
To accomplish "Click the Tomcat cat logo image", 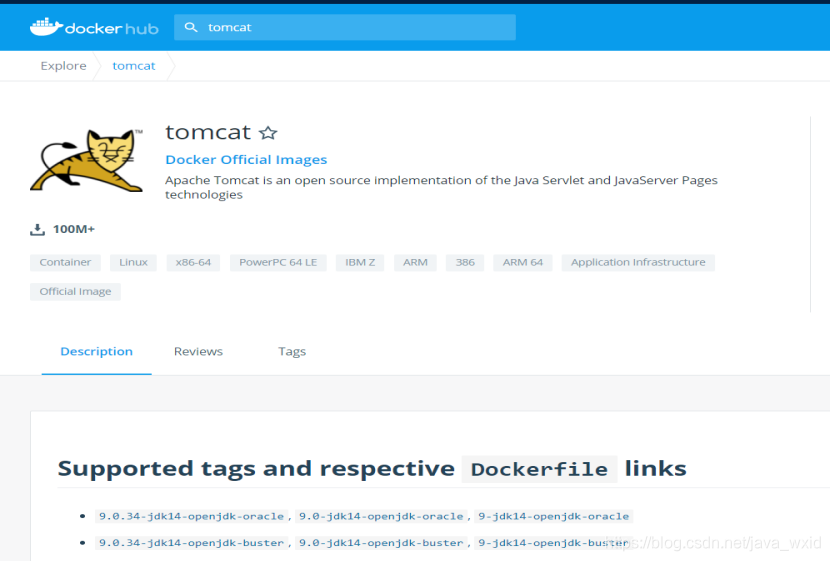I will coord(87,159).
